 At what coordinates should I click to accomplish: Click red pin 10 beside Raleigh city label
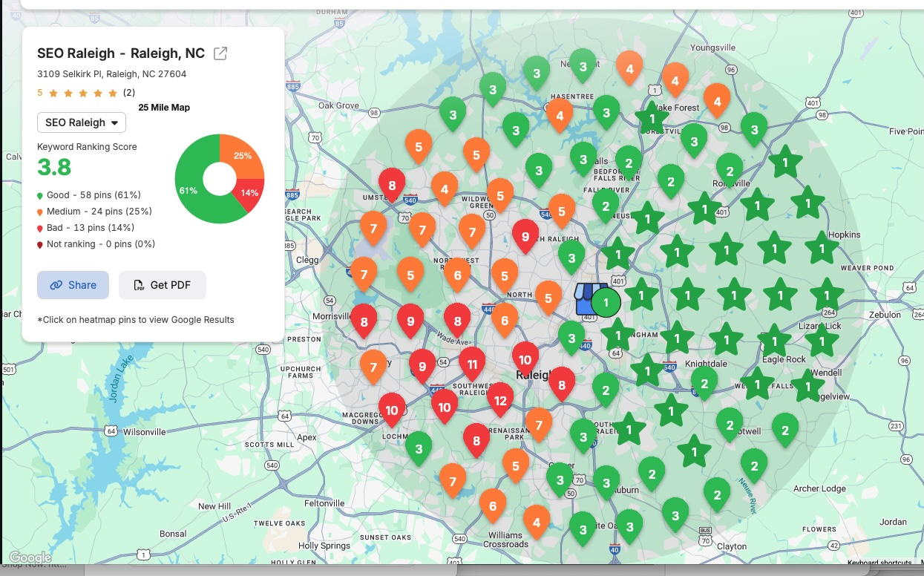coord(525,359)
